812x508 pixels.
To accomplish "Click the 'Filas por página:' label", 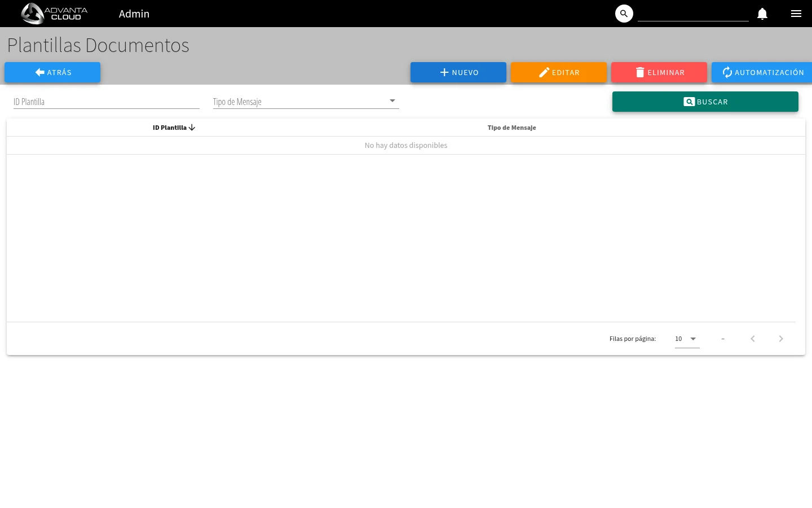I will click(633, 339).
